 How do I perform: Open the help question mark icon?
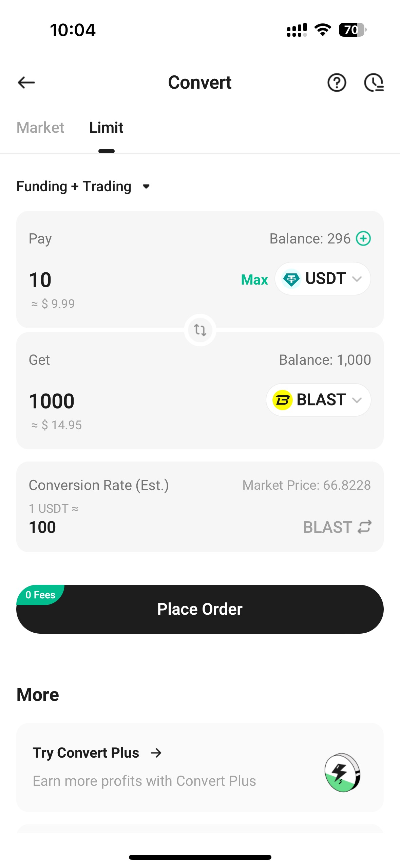click(337, 83)
